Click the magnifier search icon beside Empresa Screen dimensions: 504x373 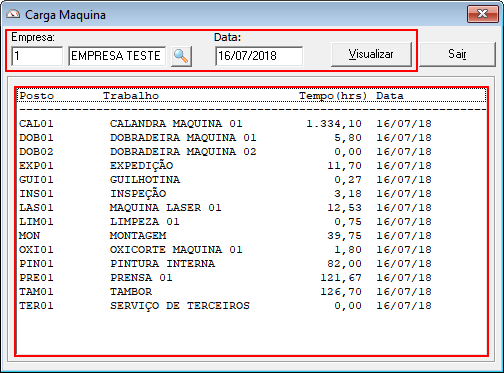click(x=181, y=56)
